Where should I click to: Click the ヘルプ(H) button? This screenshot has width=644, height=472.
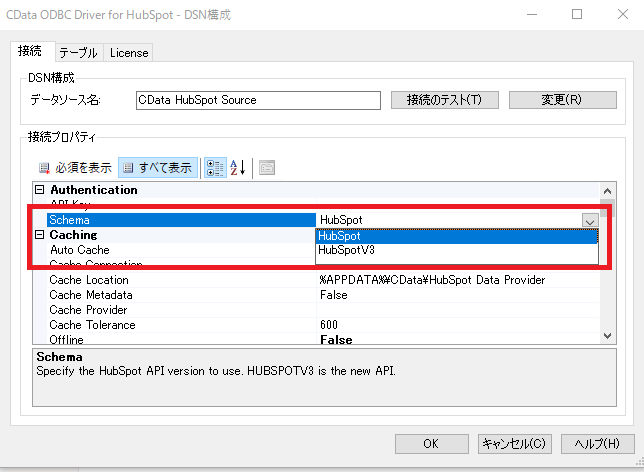(x=597, y=444)
